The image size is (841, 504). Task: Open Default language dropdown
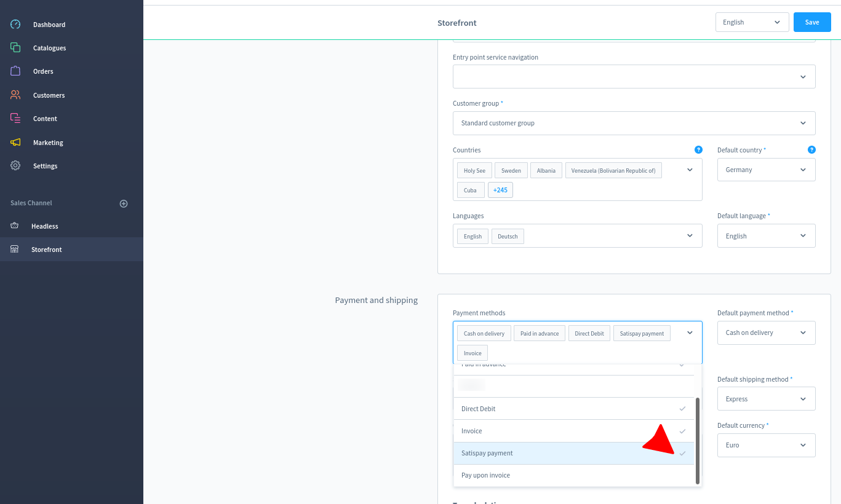click(x=767, y=236)
